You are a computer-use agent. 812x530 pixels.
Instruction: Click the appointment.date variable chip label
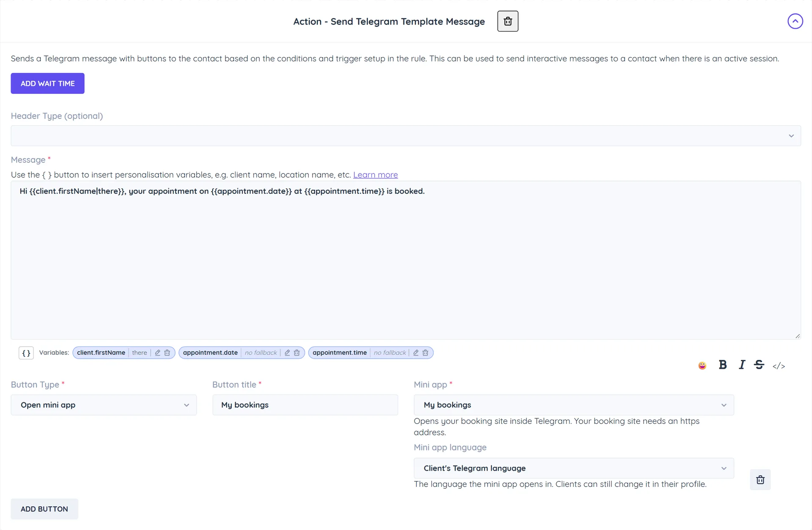point(210,353)
